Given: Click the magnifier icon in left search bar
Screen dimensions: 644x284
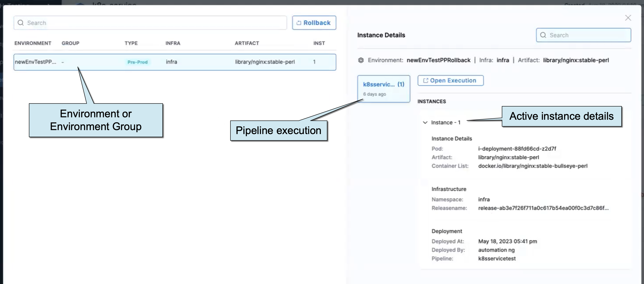Looking at the screenshot, I should click(21, 23).
